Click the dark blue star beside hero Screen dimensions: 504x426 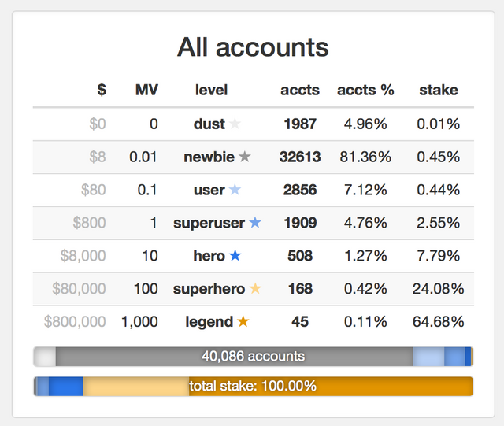click(x=235, y=256)
